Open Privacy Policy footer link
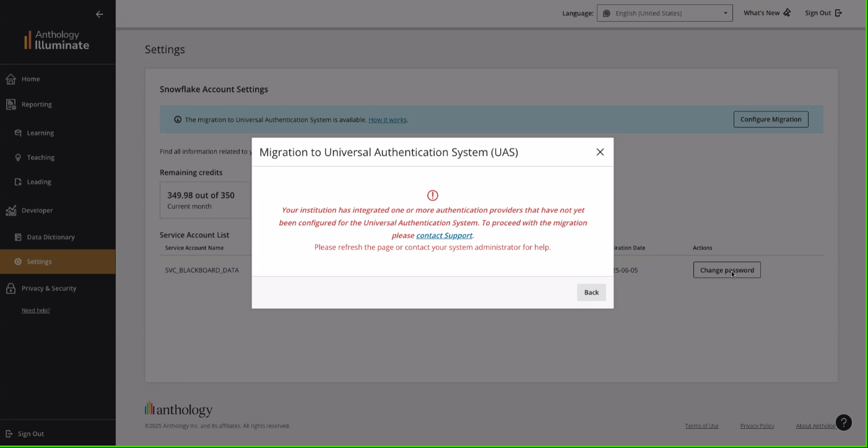868x448 pixels. coord(757,426)
